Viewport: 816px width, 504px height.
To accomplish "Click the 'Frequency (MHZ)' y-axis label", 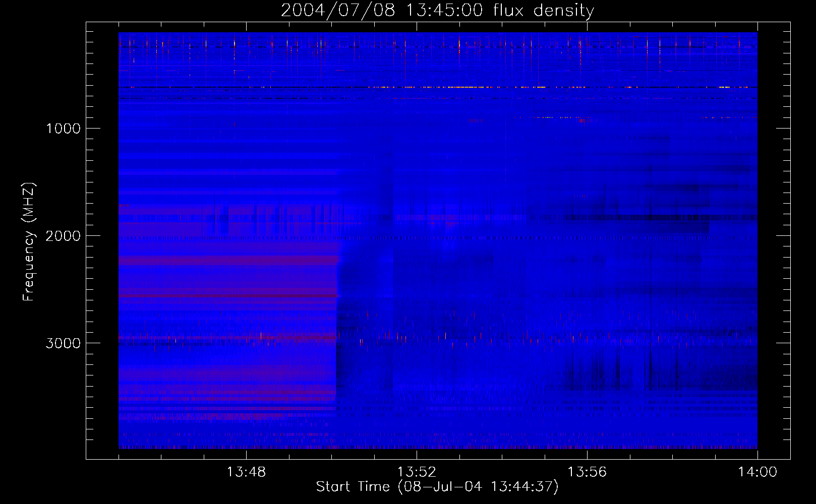I will tap(29, 242).
